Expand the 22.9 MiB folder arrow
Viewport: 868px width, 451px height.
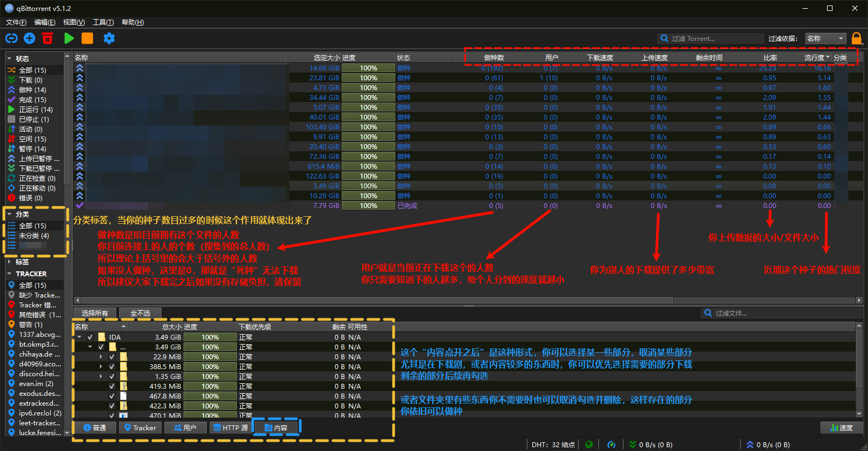click(101, 357)
